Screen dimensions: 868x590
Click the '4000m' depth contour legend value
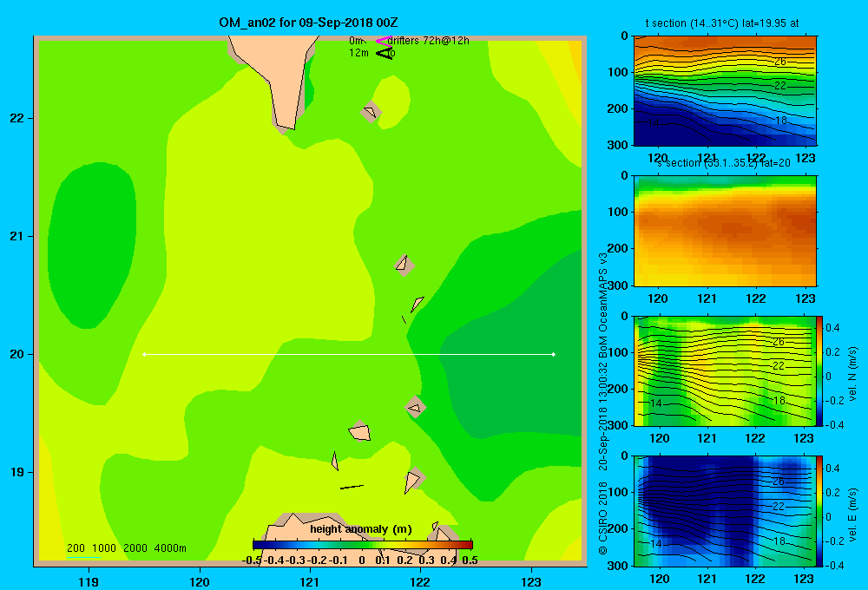[x=170, y=548]
